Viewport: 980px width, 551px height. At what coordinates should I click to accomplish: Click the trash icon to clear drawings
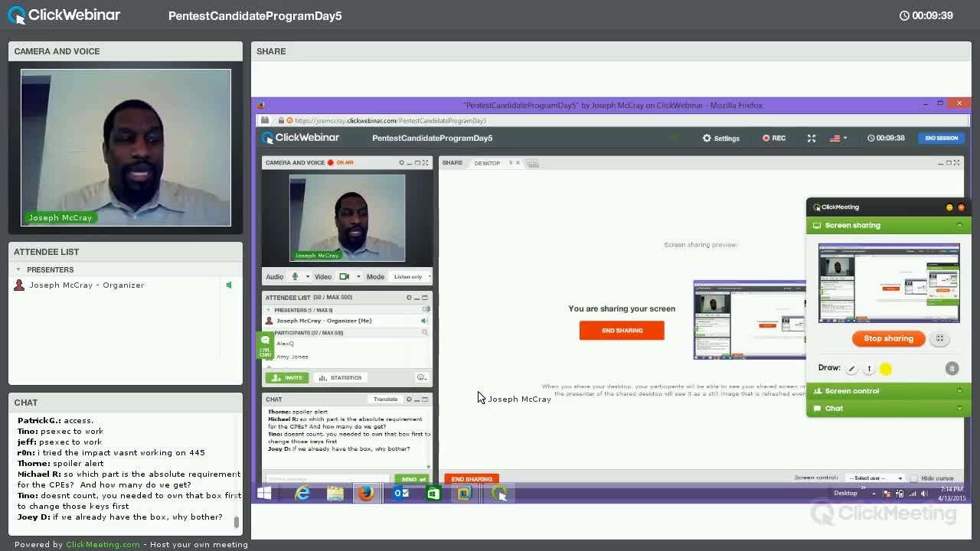[952, 369]
